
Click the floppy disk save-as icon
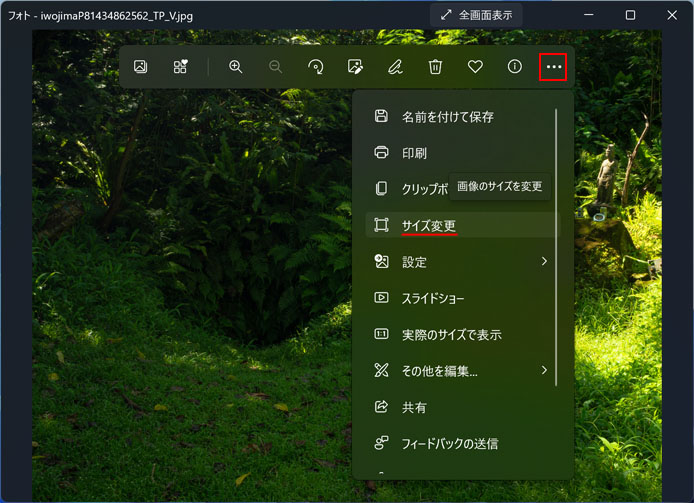(381, 116)
